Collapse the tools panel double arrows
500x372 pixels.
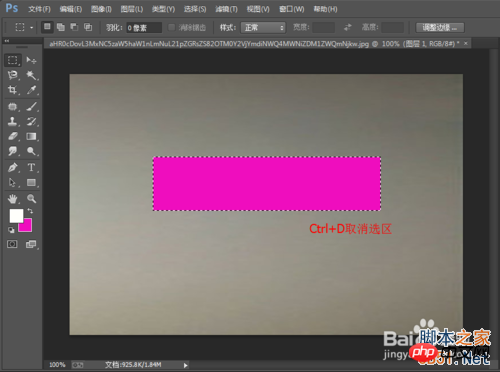tap(7, 41)
